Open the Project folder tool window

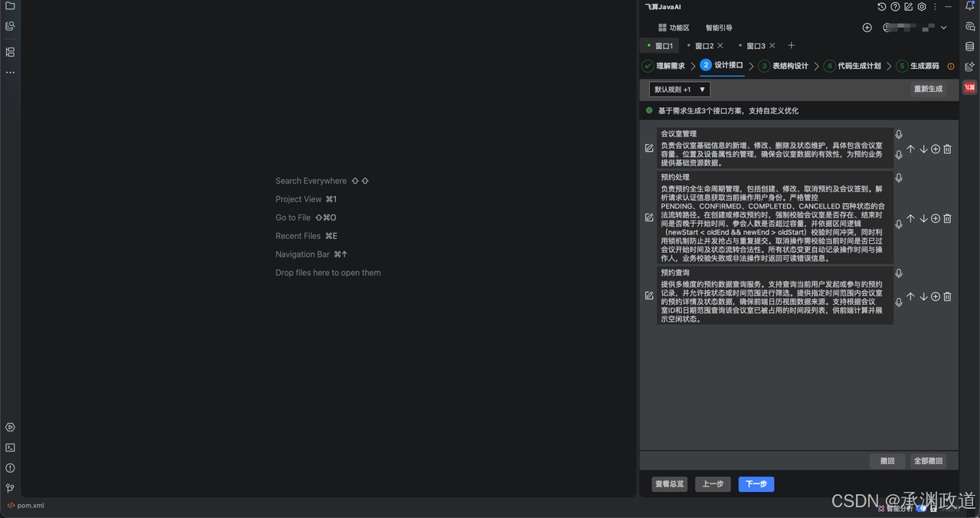click(x=10, y=6)
